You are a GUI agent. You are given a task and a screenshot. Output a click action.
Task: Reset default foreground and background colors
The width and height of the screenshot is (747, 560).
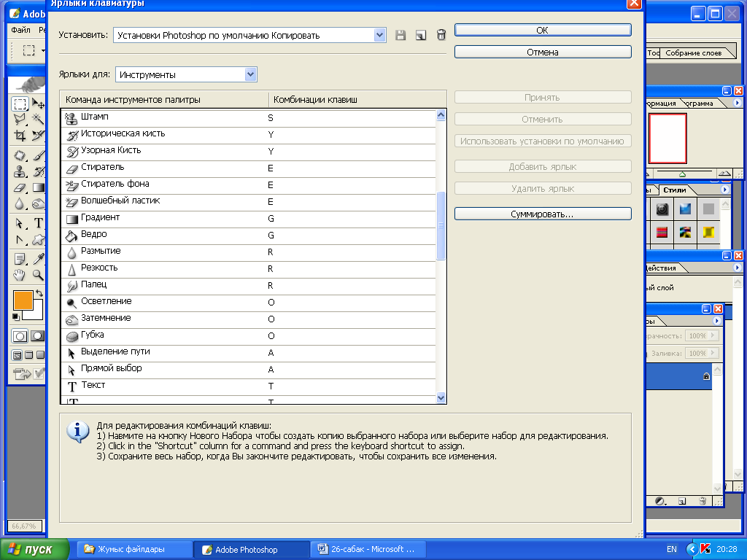16,316
